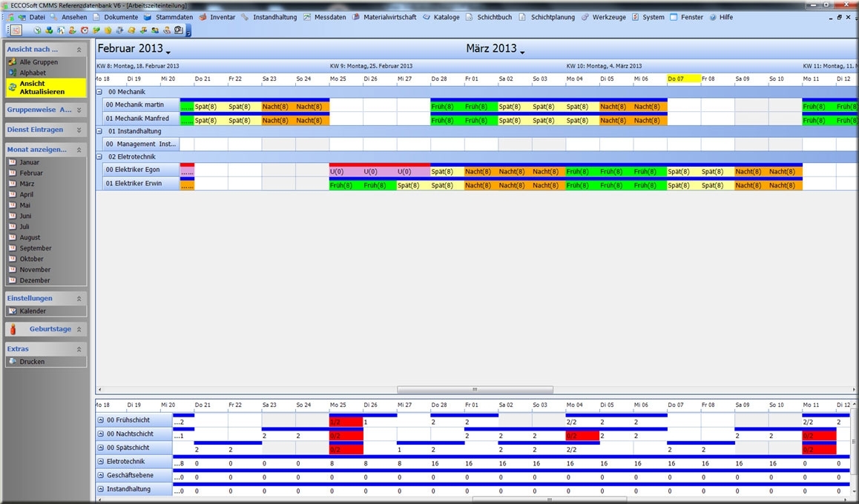This screenshot has width=859, height=504.
Task: Show the month Februar in the sidebar
Action: [31, 173]
